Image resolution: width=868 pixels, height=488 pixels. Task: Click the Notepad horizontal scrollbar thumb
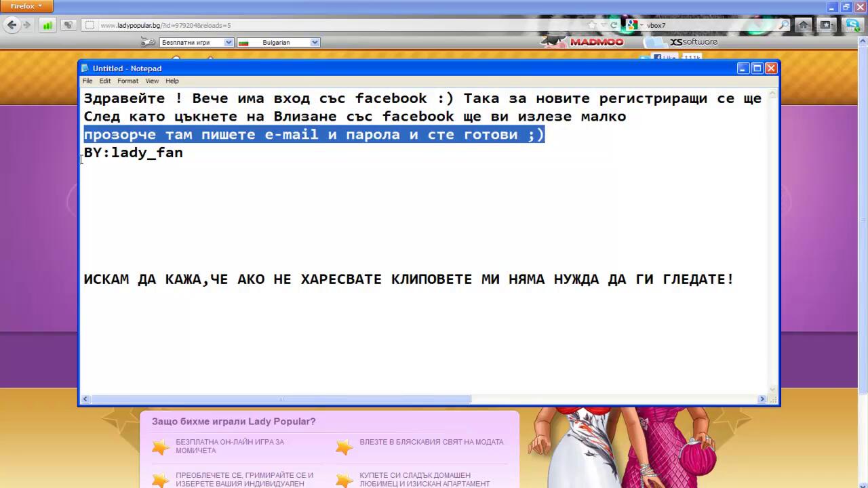pos(281,399)
